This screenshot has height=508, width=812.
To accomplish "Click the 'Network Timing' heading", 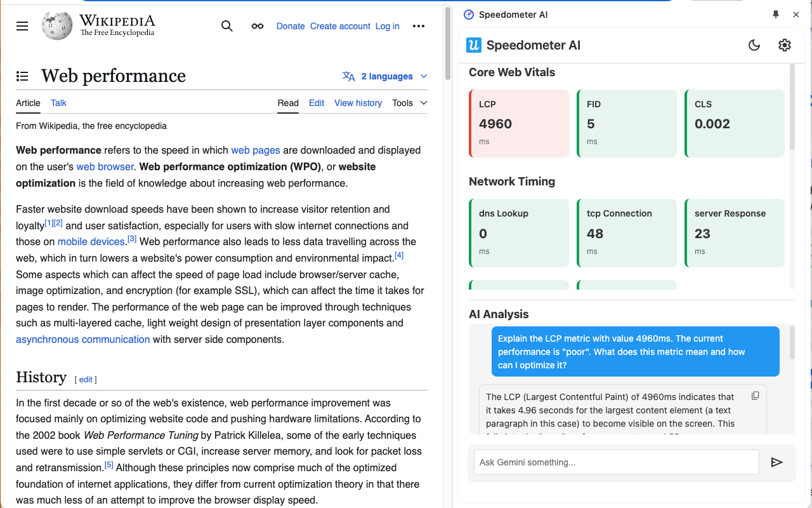I will (x=512, y=182).
